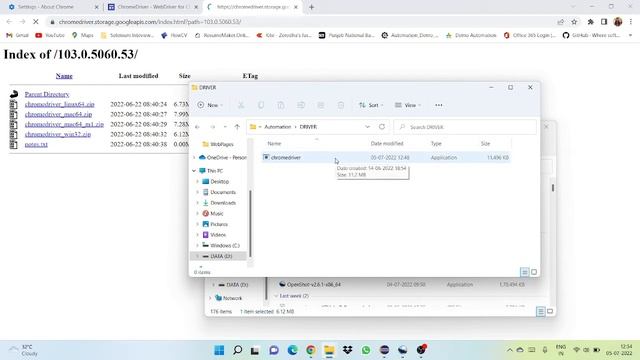Screen dimensions: 640x360
Task: Click Paste icon in DRIVER toolbar
Action: point(281,105)
